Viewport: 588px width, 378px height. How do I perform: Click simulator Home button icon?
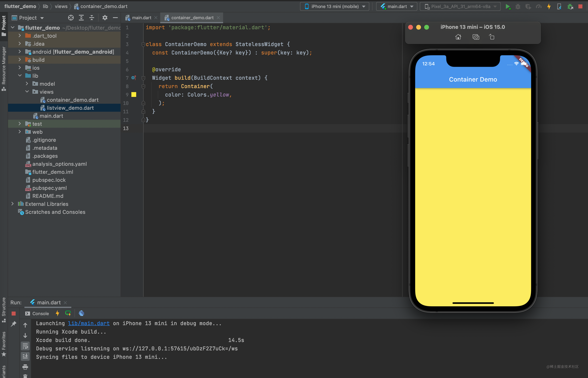pyautogui.click(x=458, y=37)
